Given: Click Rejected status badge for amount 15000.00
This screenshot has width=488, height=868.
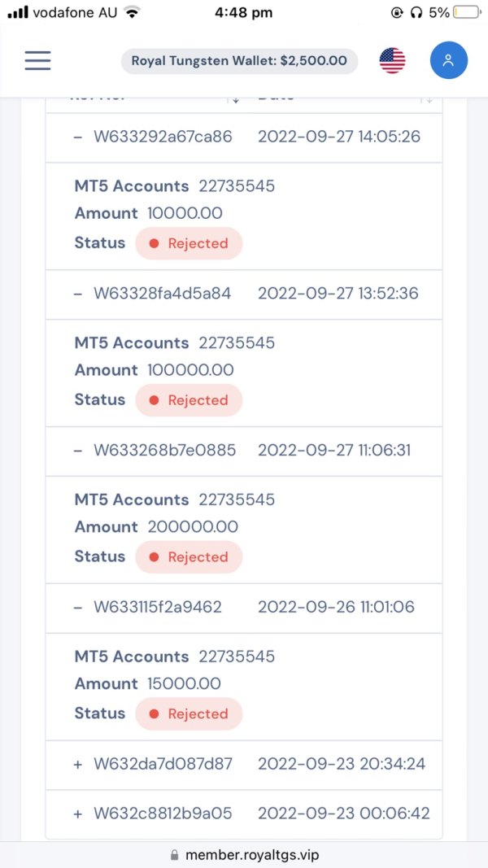Looking at the screenshot, I should click(x=189, y=714).
